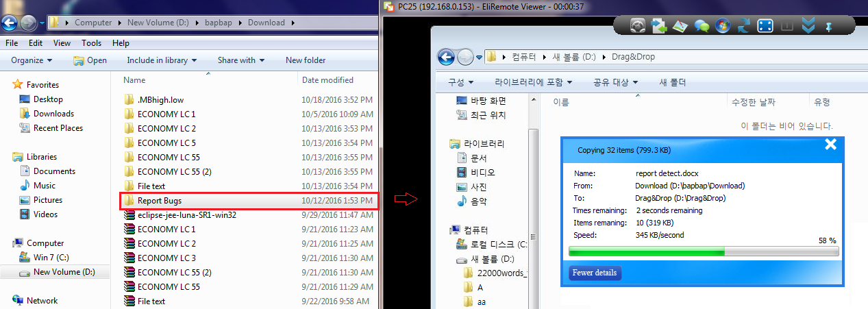
Task: Click Windows logo icon in EliRemote toolbar
Action: 723,26
